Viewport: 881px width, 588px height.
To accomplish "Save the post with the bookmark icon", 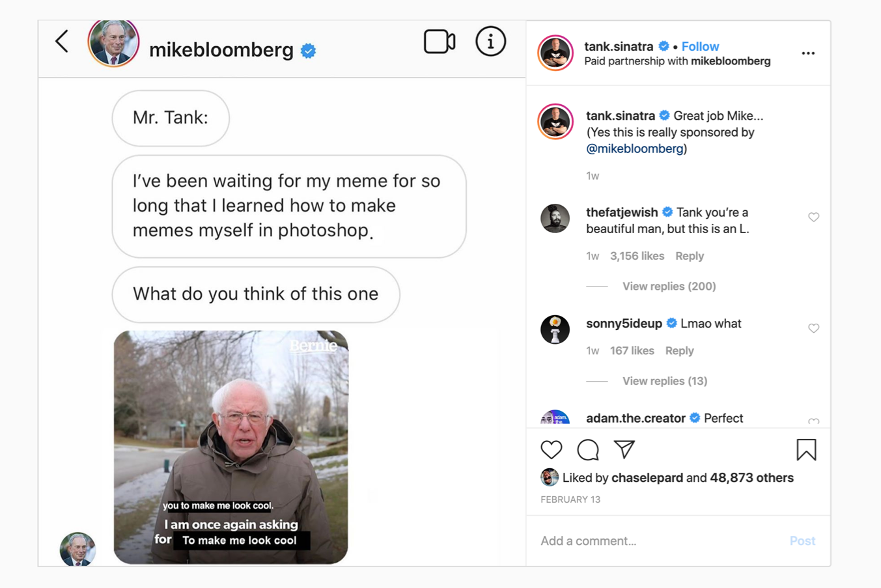I will coord(806,449).
